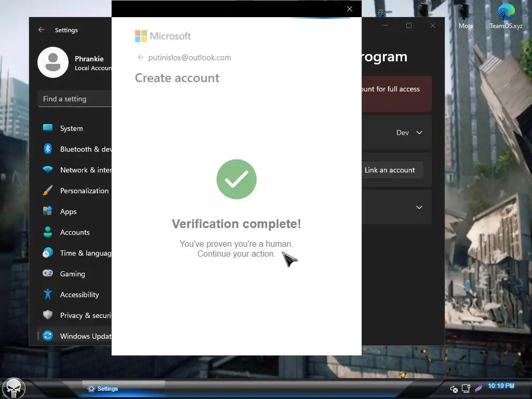
Task: Open the TeamOS.xyz desktop shortcut
Action: click(x=506, y=16)
